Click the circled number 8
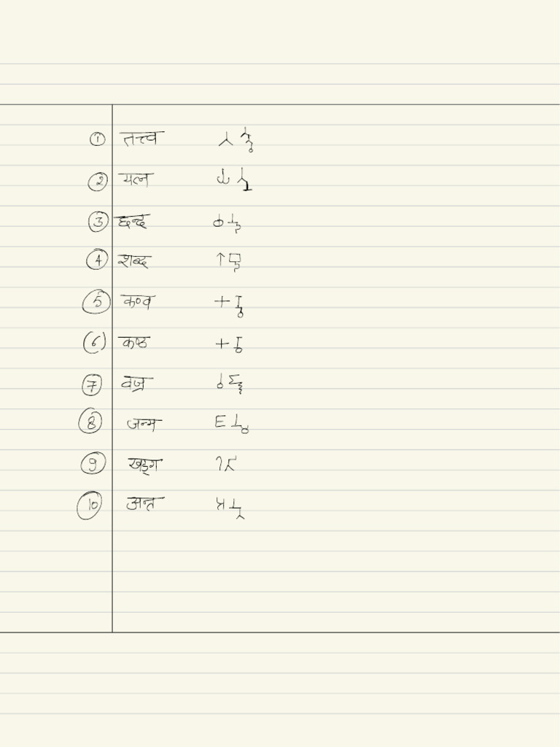Image resolution: width=560 pixels, height=747 pixels. coord(90,422)
